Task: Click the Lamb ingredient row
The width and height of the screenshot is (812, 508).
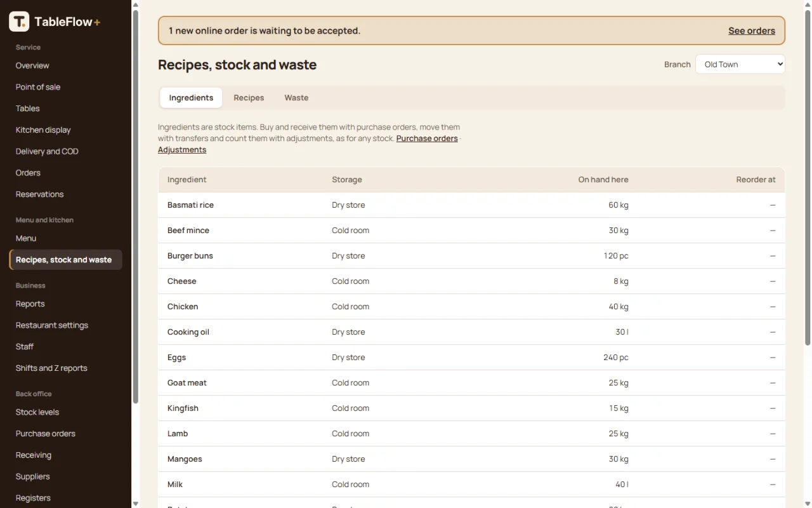Action: point(471,434)
